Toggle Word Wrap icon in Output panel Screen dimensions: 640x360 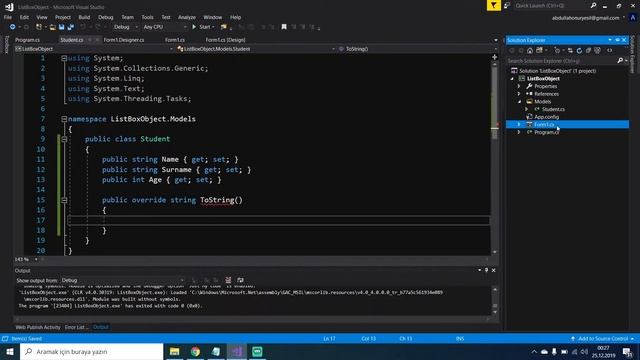(240, 280)
